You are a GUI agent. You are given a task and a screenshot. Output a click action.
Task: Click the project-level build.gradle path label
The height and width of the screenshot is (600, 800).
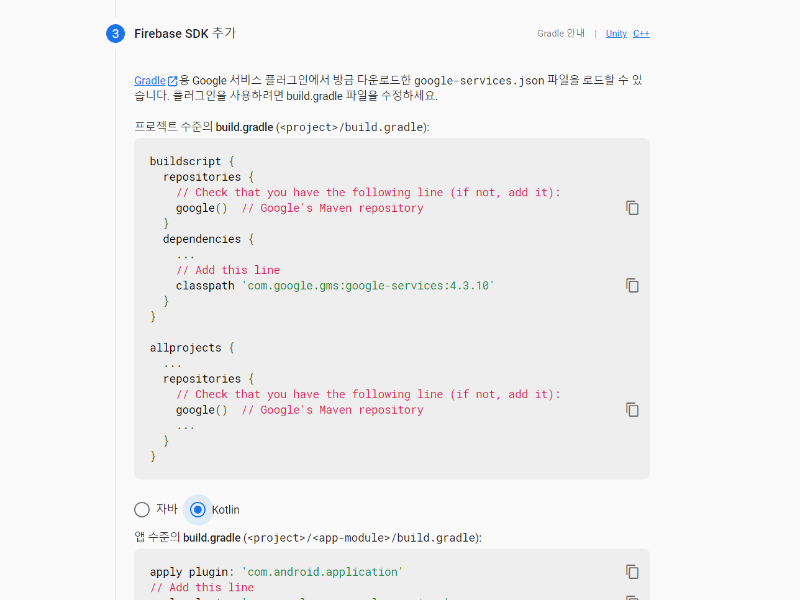pyautogui.click(x=282, y=127)
